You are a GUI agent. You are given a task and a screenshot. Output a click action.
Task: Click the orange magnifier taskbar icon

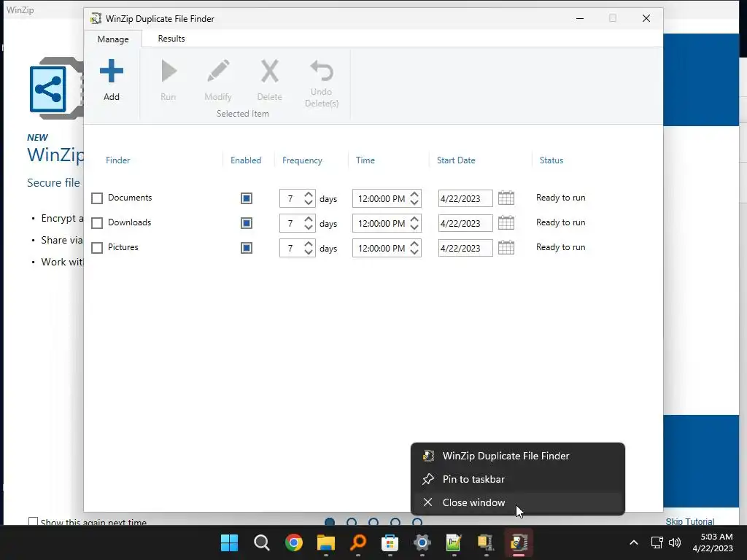(357, 542)
